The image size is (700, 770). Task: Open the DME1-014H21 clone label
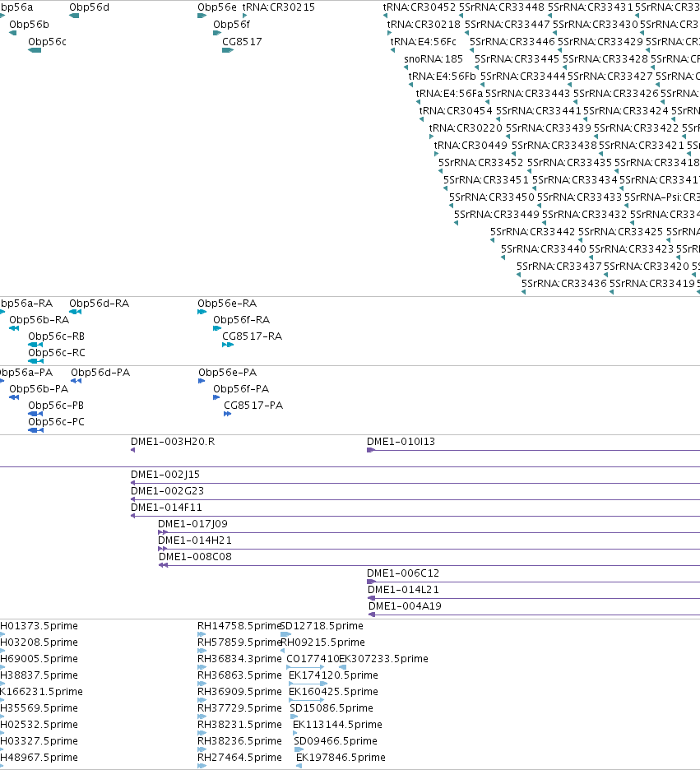click(x=195, y=540)
